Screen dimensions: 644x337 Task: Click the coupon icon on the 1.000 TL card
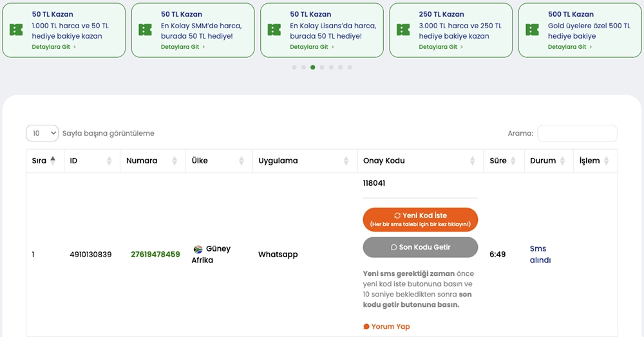pos(16,30)
